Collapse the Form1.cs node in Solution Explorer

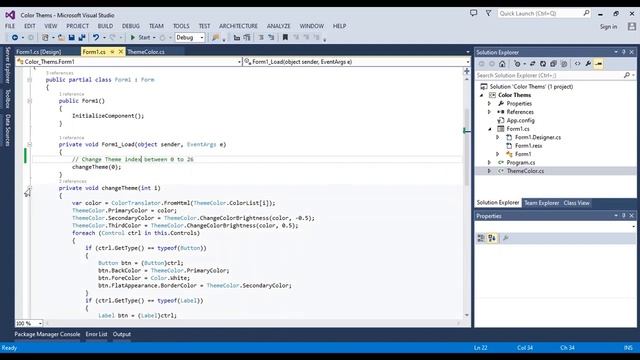490,129
